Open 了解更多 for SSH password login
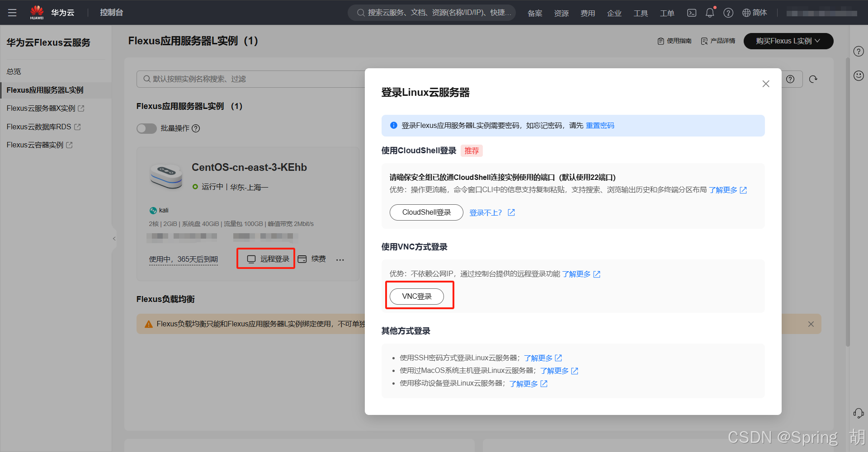Screen dimensions: 868x452 [x=543, y=358]
